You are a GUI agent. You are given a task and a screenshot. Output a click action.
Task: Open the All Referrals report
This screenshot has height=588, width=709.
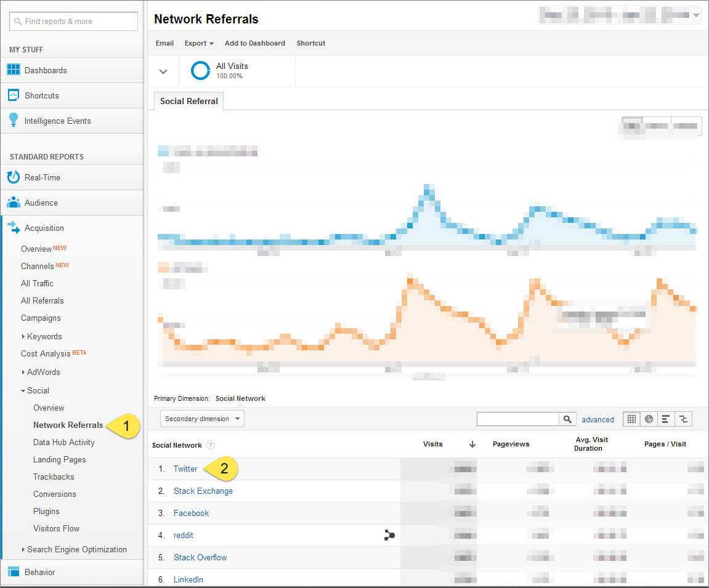coord(42,300)
